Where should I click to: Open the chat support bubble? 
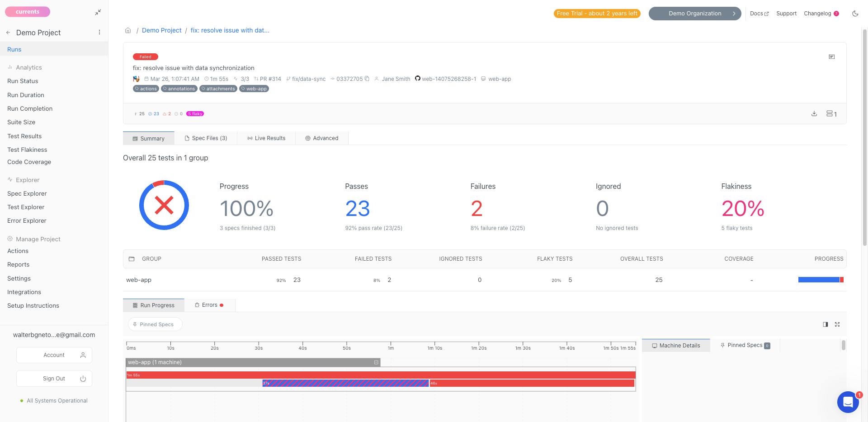pyautogui.click(x=848, y=402)
